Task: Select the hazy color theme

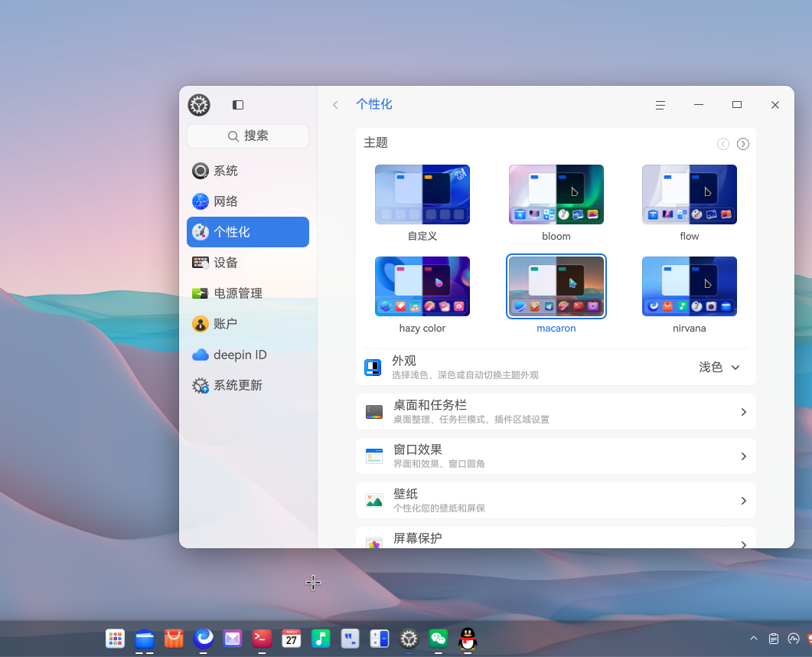Action: click(422, 286)
